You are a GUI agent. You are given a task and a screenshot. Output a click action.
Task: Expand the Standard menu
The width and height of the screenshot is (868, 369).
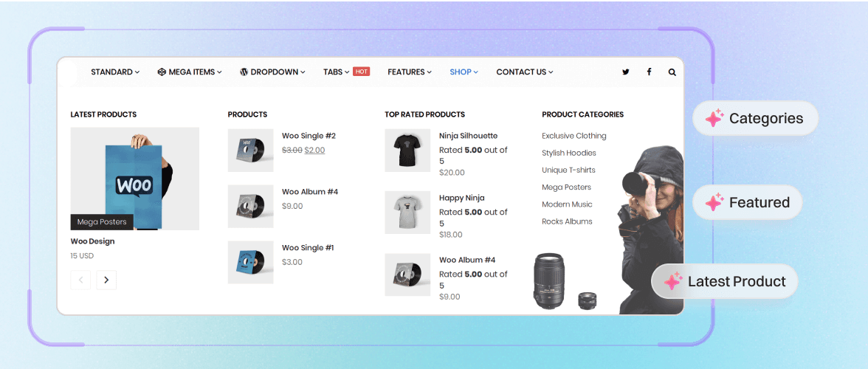(x=115, y=72)
